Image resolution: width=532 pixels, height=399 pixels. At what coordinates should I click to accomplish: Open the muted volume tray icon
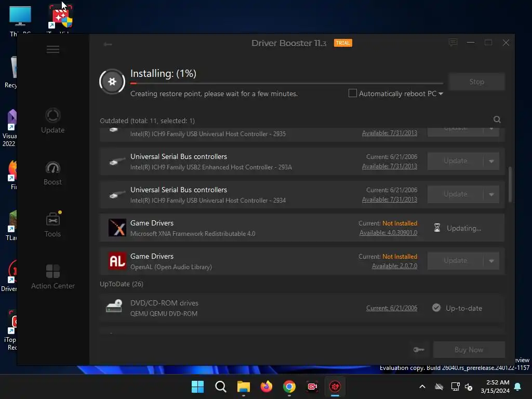point(469,387)
